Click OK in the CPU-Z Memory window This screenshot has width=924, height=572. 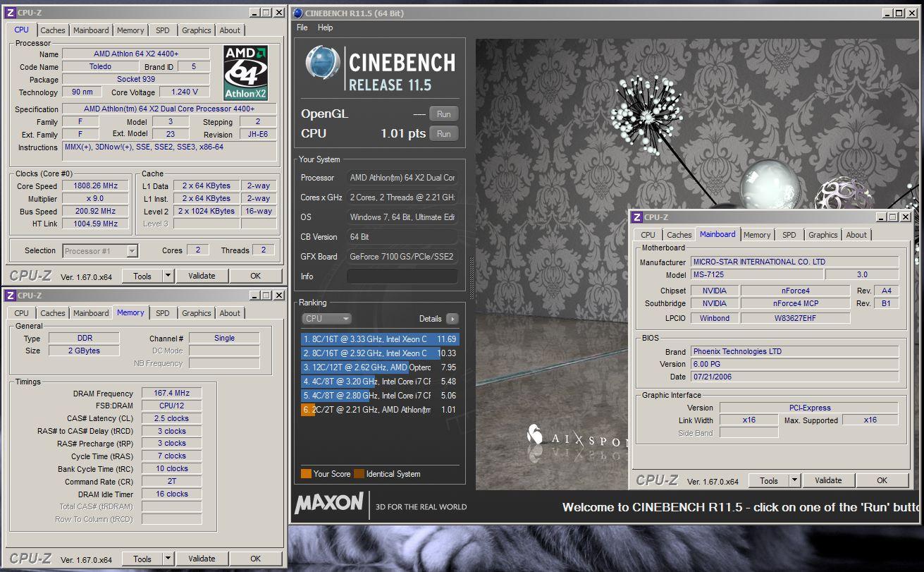256,559
